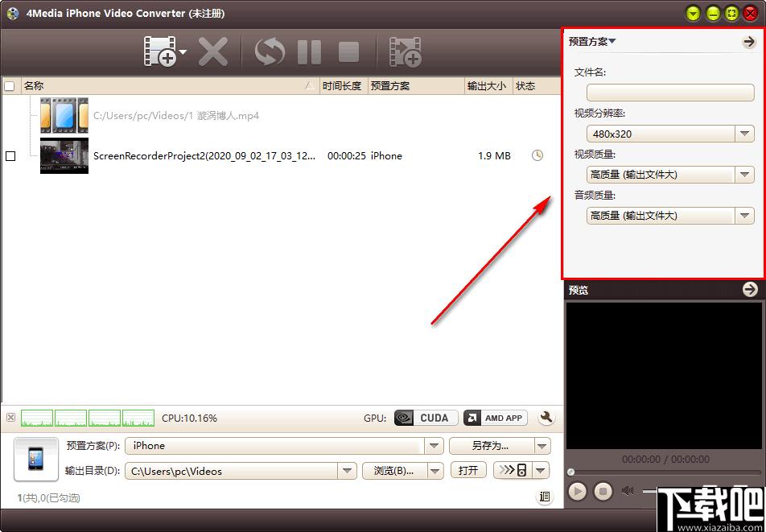766x532 pixels.
Task: Click the arrow icon in 预览 panel header
Action: pos(750,290)
